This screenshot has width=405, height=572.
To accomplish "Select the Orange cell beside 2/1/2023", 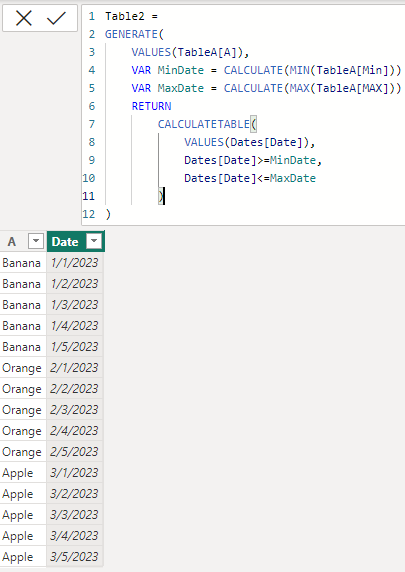I will (23, 368).
